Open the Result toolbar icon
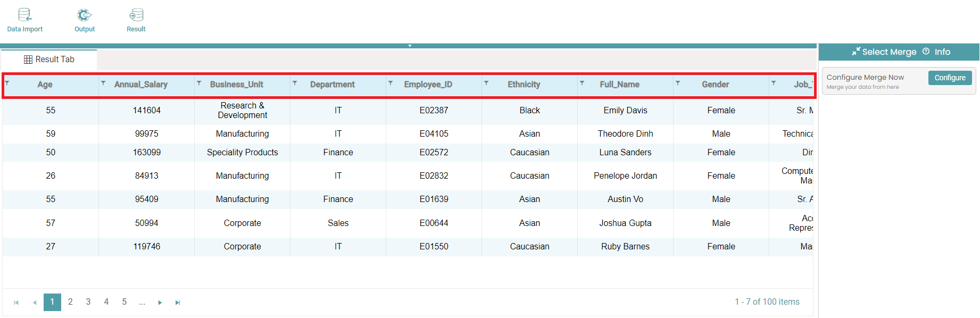Screen dimensions: 980x318 click(x=136, y=20)
